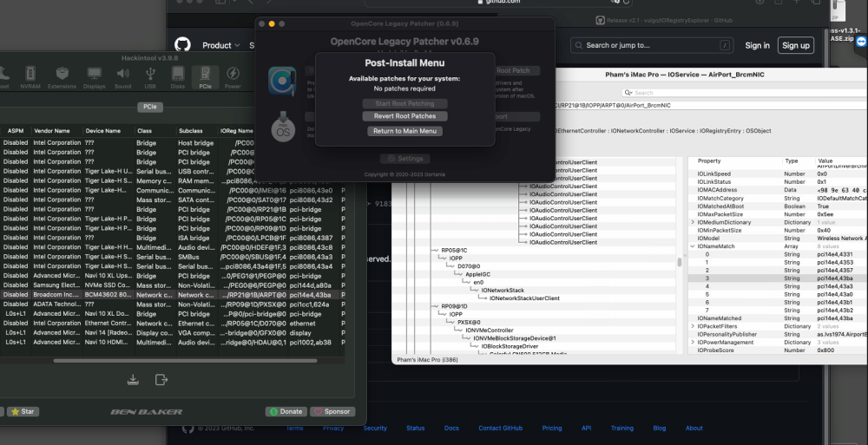Click the Property column header in IORegistryExplorer
Screen dimensions: 868x445
click(709, 160)
